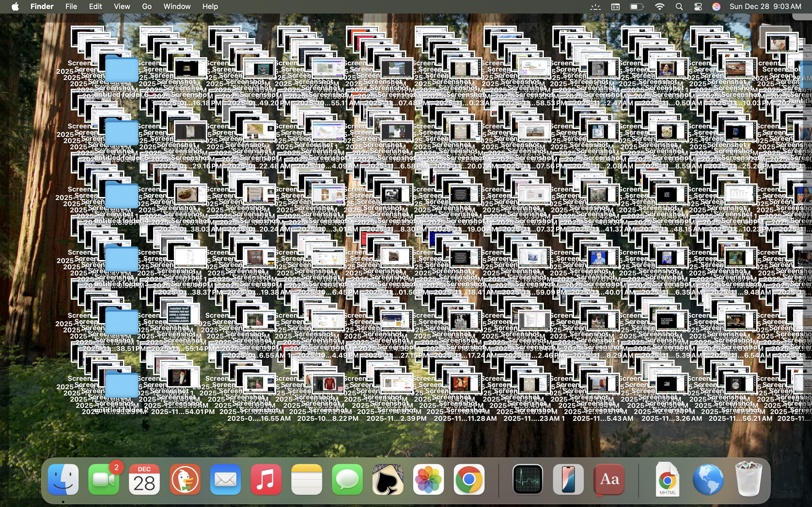This screenshot has width=812, height=507.
Task: Open iPhone Mirroring from the Dock
Action: (x=568, y=479)
